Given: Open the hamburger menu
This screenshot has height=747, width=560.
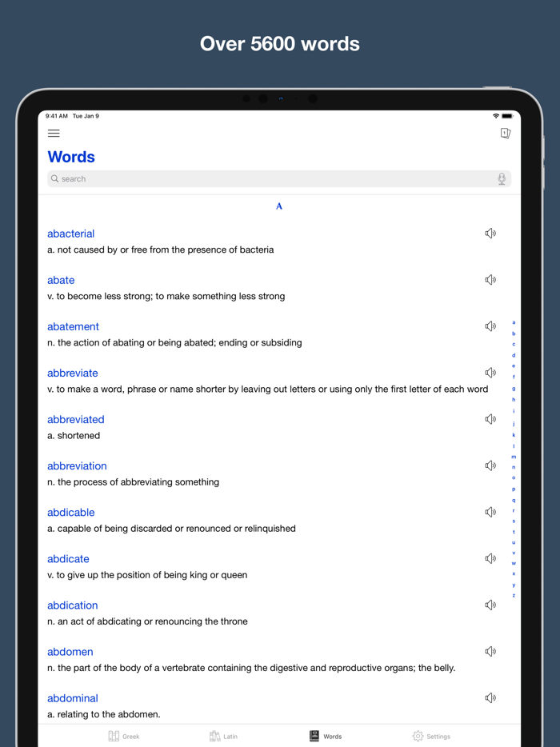Looking at the screenshot, I should 54,134.
